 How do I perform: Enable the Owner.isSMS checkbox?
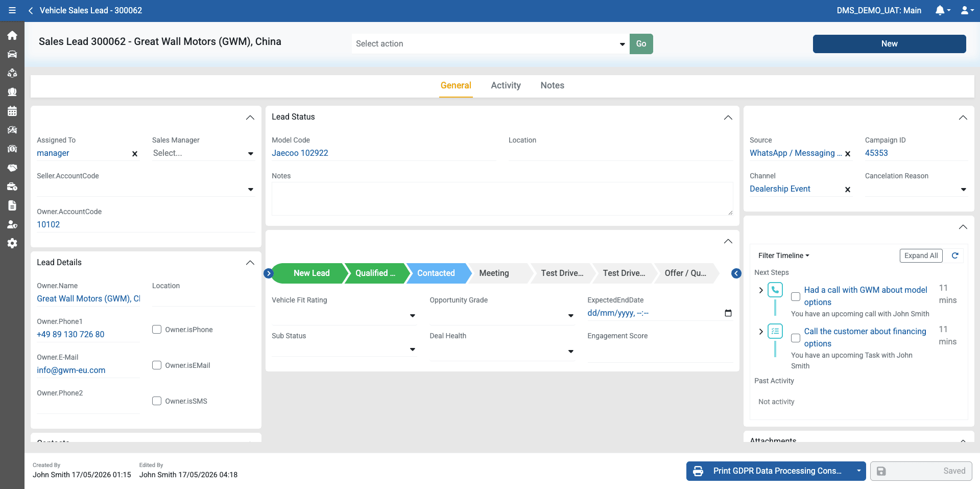point(157,401)
